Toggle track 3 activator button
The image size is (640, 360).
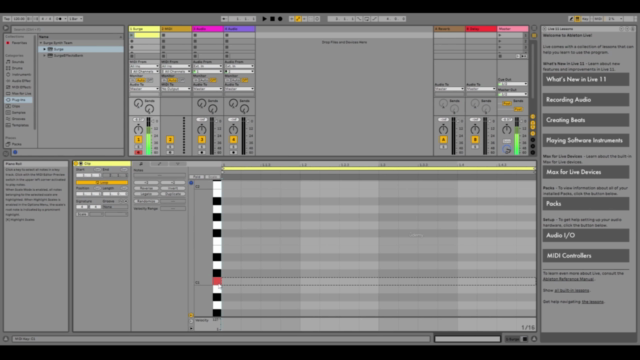click(202, 140)
